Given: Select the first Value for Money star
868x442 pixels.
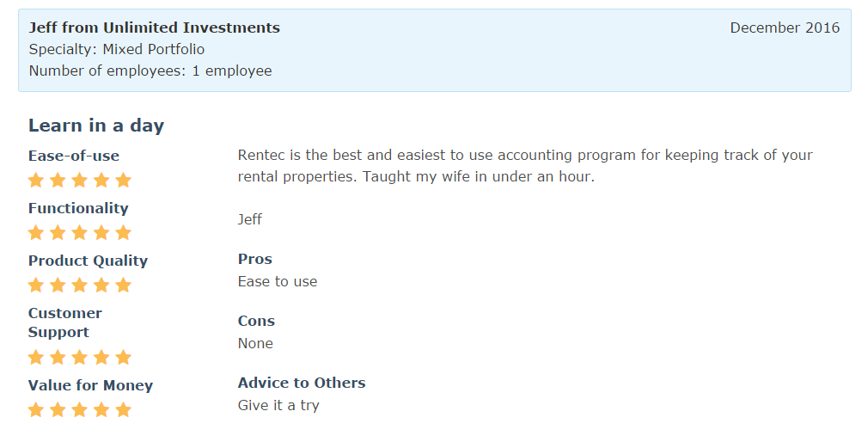Looking at the screenshot, I should coord(36,409).
